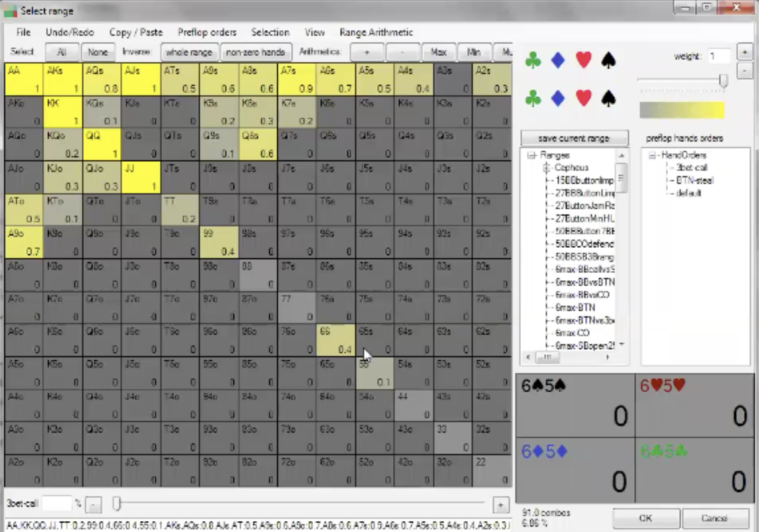Image resolution: width=759 pixels, height=532 pixels.
Task: Toggle the KK hand cell
Action: pos(63,112)
